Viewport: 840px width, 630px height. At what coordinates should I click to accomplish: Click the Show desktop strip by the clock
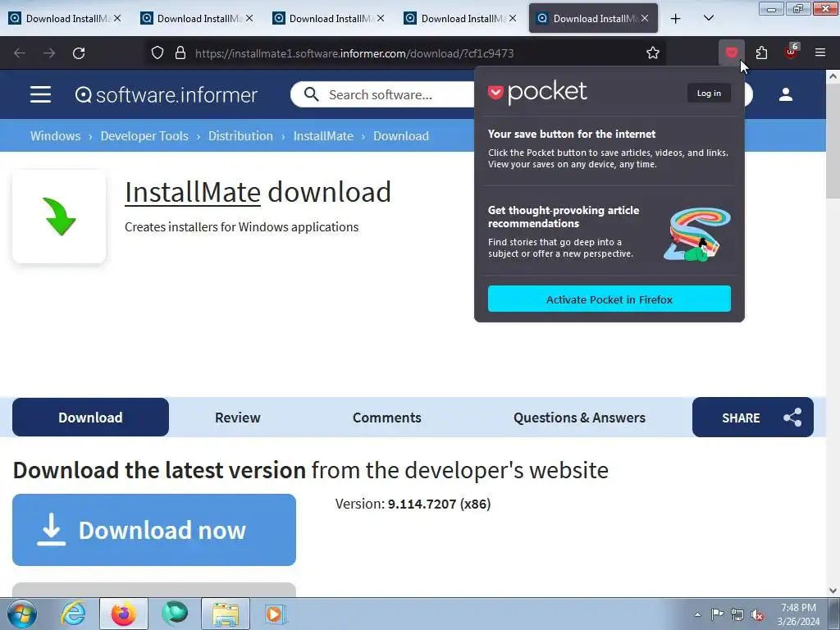834,614
